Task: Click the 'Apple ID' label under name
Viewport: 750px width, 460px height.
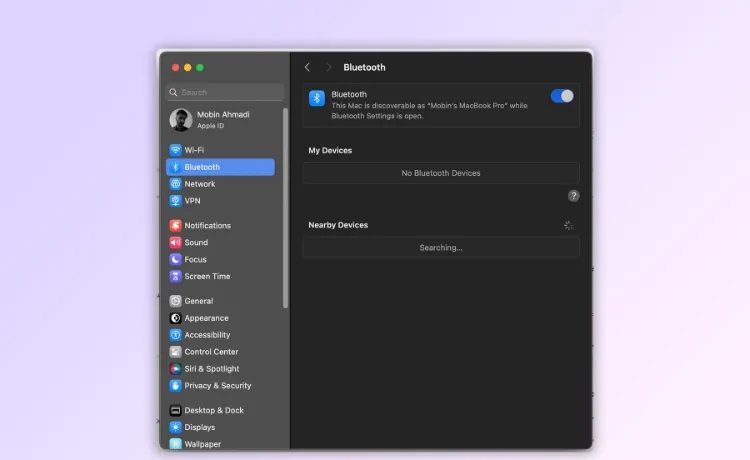Action: [210, 126]
